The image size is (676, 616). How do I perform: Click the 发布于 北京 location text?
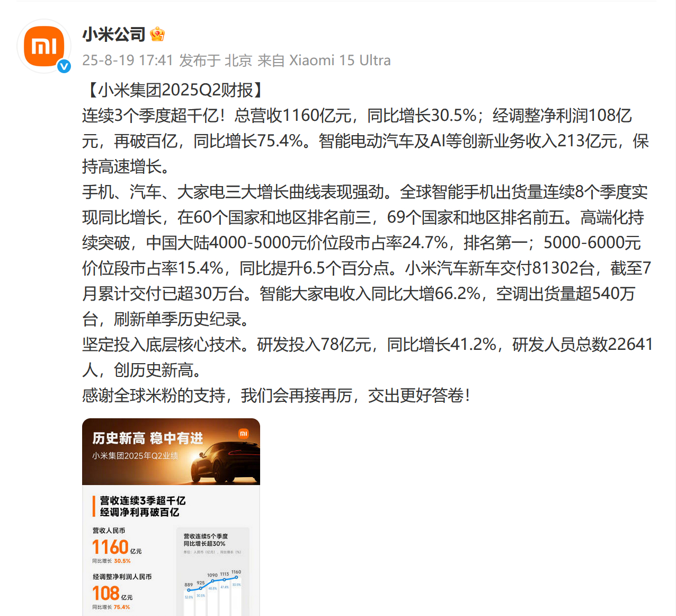(216, 60)
